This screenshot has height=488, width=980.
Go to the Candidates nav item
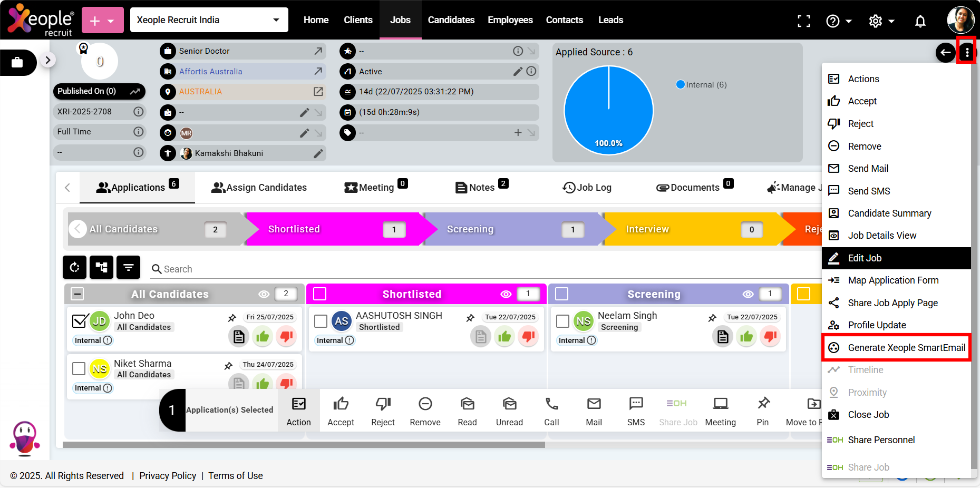pyautogui.click(x=451, y=20)
